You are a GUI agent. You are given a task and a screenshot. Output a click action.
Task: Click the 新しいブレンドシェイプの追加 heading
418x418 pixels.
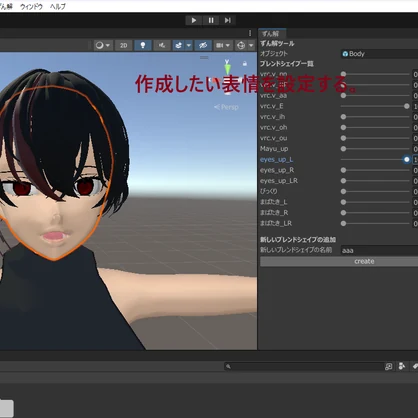[298, 239]
